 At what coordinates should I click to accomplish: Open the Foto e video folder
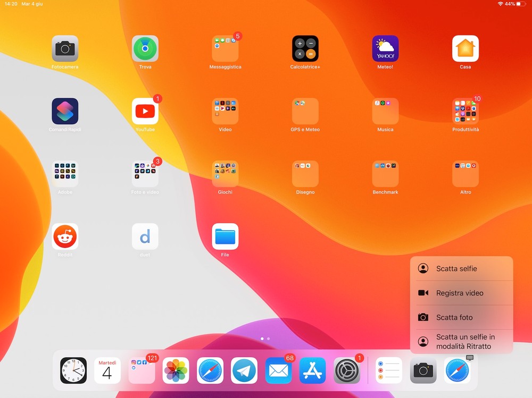point(145,174)
